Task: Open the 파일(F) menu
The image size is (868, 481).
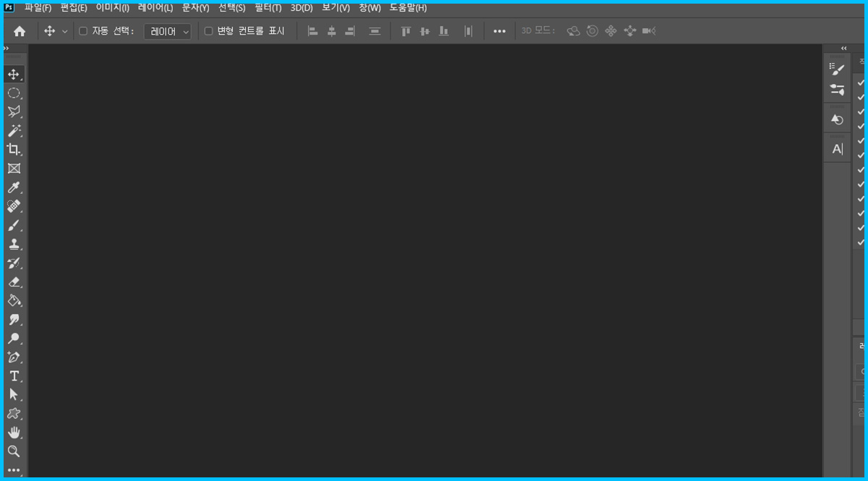Action: pyautogui.click(x=38, y=8)
